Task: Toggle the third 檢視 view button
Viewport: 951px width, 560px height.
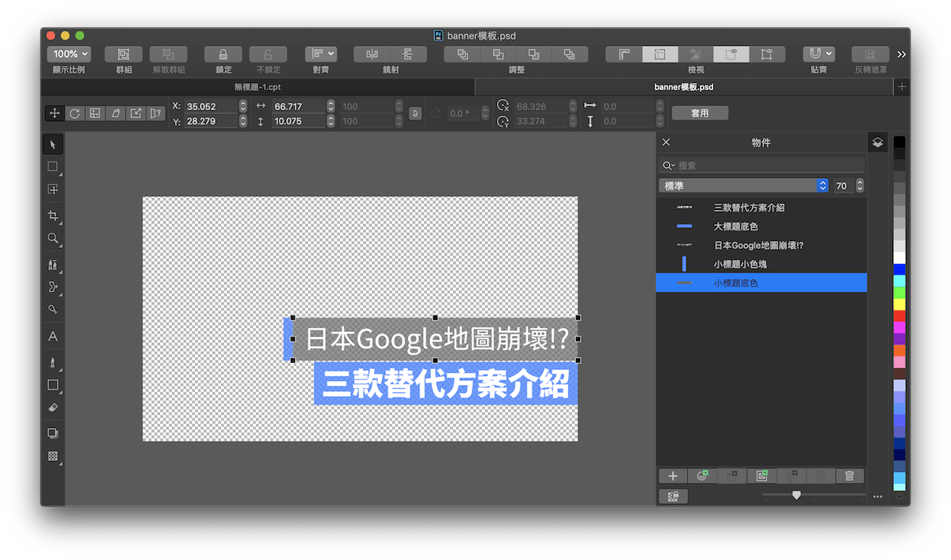Action: (695, 54)
